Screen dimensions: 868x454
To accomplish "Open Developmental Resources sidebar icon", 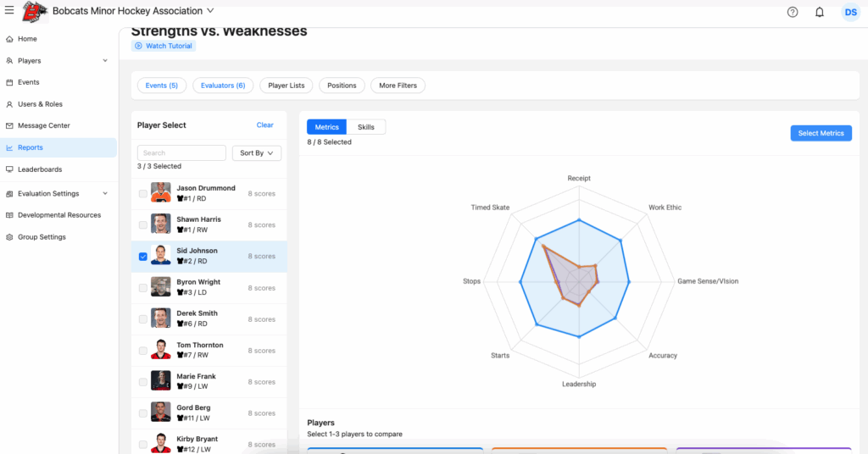I will pyautogui.click(x=9, y=215).
